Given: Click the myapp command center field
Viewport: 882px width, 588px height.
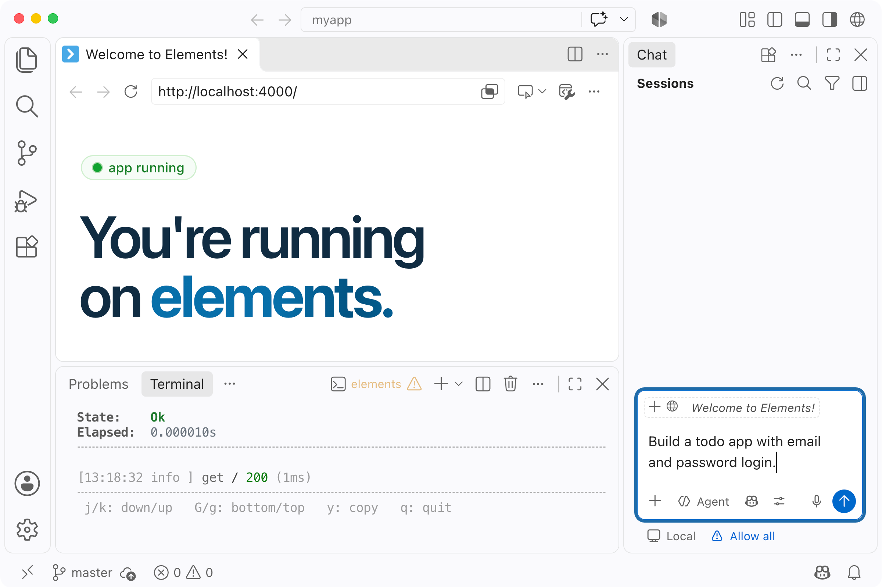Looking at the screenshot, I should point(441,19).
